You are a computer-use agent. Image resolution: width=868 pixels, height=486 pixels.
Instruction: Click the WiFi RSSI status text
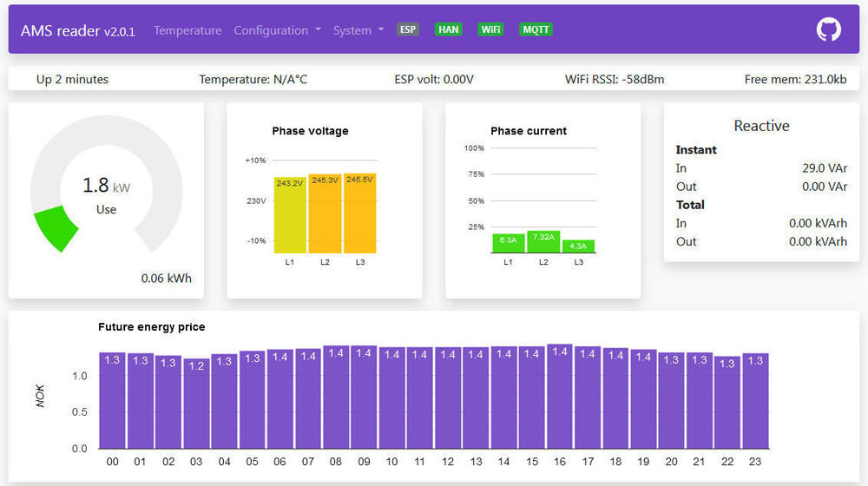615,79
